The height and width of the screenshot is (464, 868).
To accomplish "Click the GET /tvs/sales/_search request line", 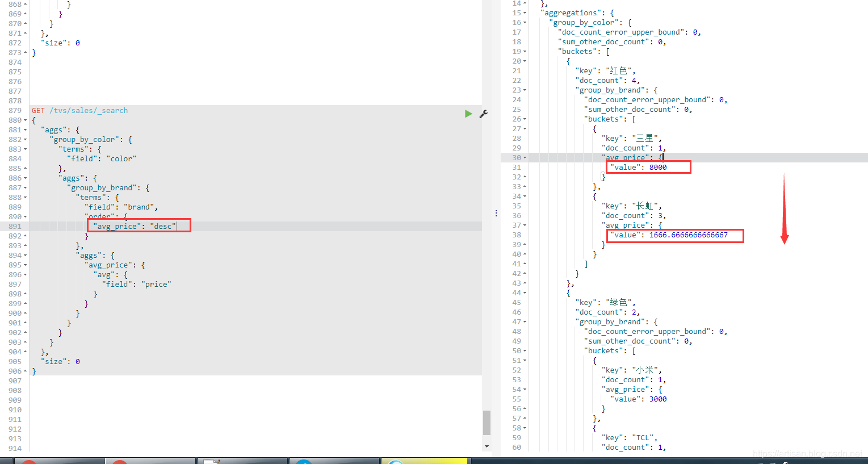I will [x=79, y=111].
